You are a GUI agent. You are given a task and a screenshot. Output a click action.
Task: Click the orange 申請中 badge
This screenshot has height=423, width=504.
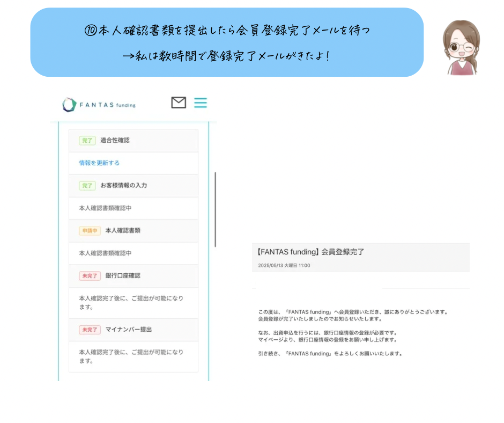coord(90,231)
